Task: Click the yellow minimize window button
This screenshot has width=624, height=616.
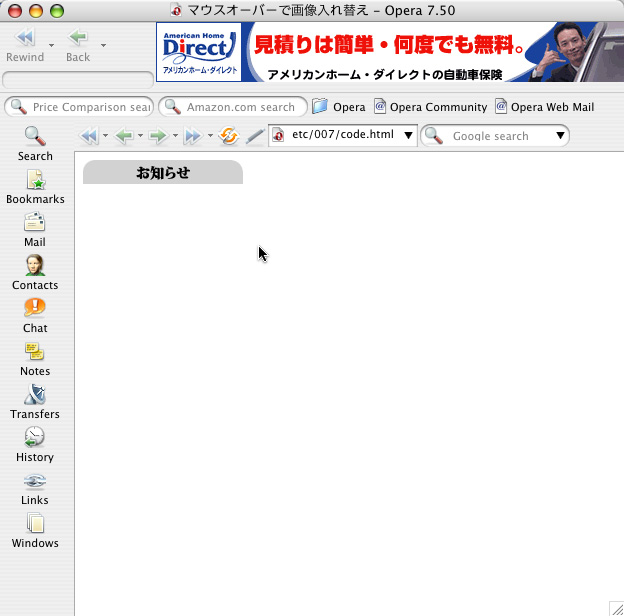Action: tap(36, 11)
